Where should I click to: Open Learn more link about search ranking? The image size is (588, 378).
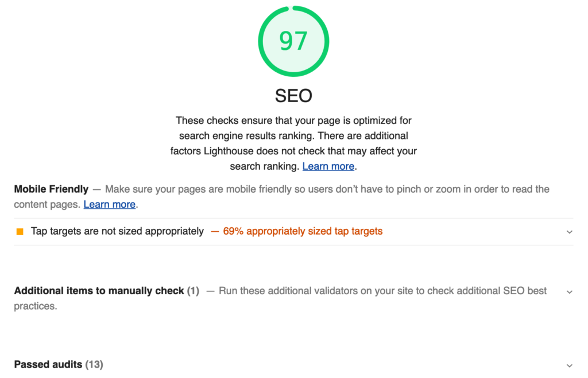click(328, 166)
